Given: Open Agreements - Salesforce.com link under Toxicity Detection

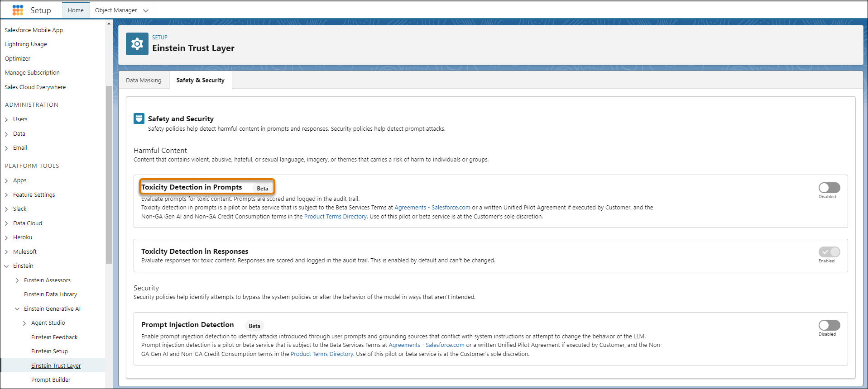Looking at the screenshot, I should point(432,208).
